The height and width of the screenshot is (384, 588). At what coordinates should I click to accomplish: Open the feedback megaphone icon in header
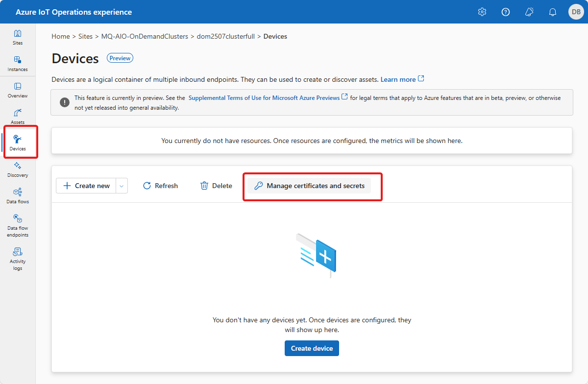point(529,12)
